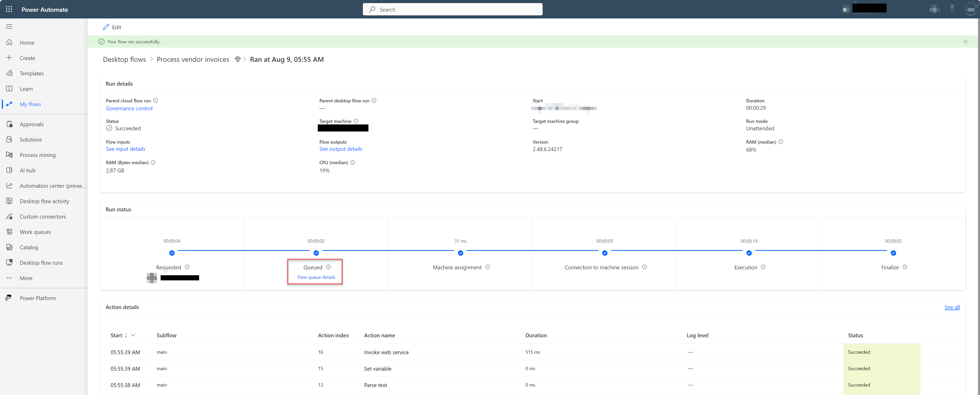
Task: Expand the Queued stage details
Action: (314, 277)
